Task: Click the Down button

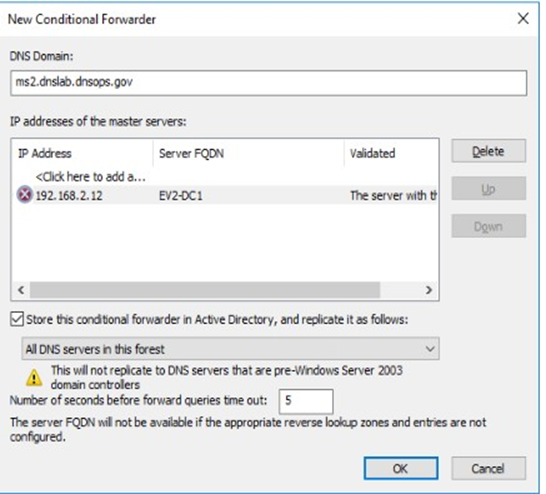Action: click(489, 226)
